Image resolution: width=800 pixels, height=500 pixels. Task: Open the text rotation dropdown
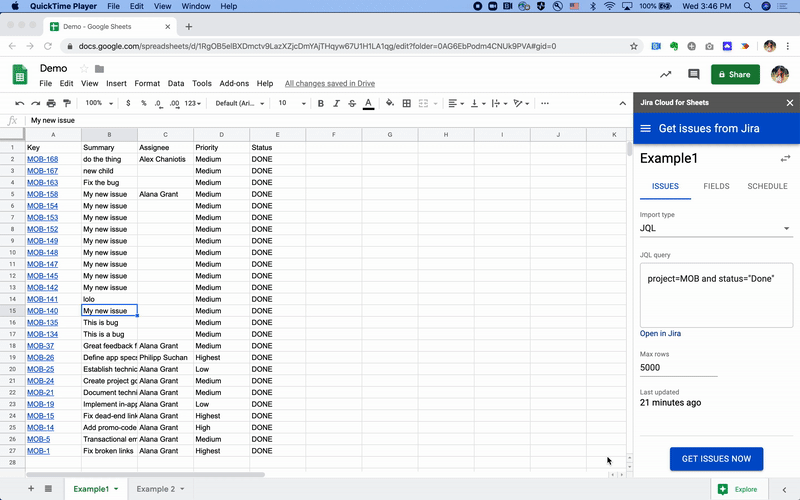pyautogui.click(x=521, y=104)
